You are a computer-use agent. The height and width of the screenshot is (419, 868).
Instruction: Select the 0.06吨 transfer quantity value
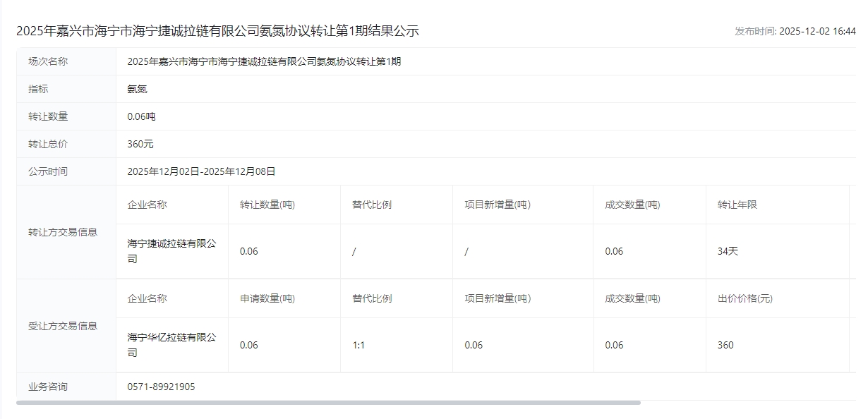(141, 116)
